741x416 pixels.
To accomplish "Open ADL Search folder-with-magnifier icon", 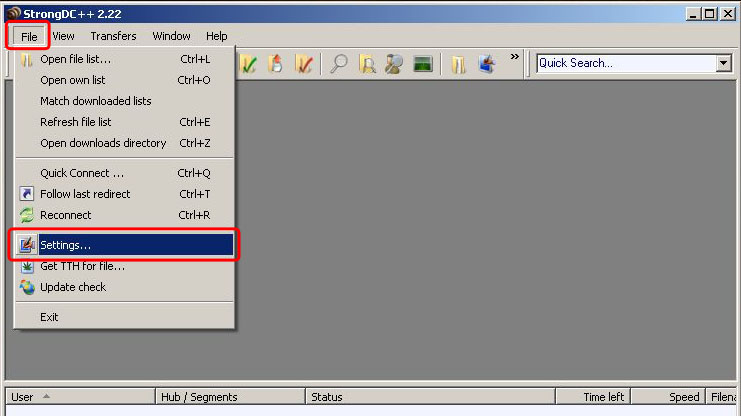I will click(367, 64).
